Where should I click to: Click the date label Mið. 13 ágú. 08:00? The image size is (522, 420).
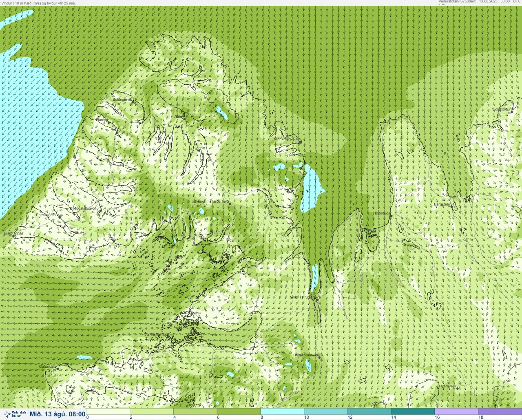click(x=58, y=414)
